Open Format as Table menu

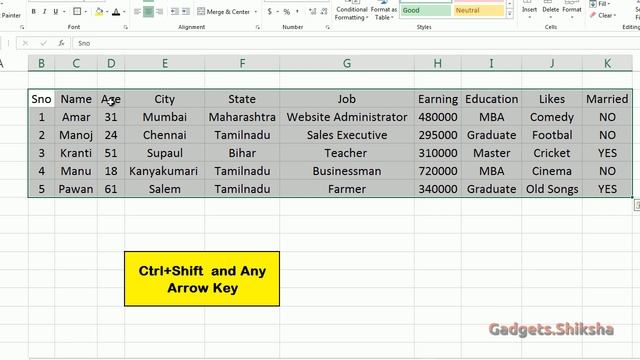click(384, 11)
